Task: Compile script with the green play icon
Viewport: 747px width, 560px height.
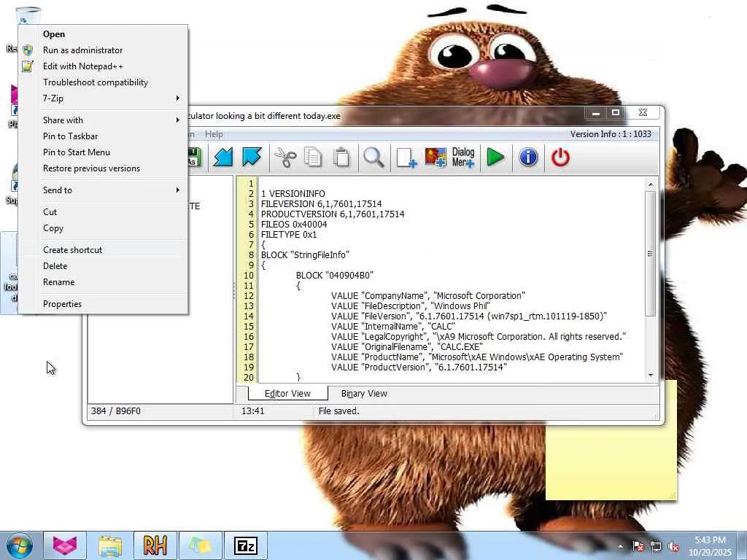Action: point(495,157)
